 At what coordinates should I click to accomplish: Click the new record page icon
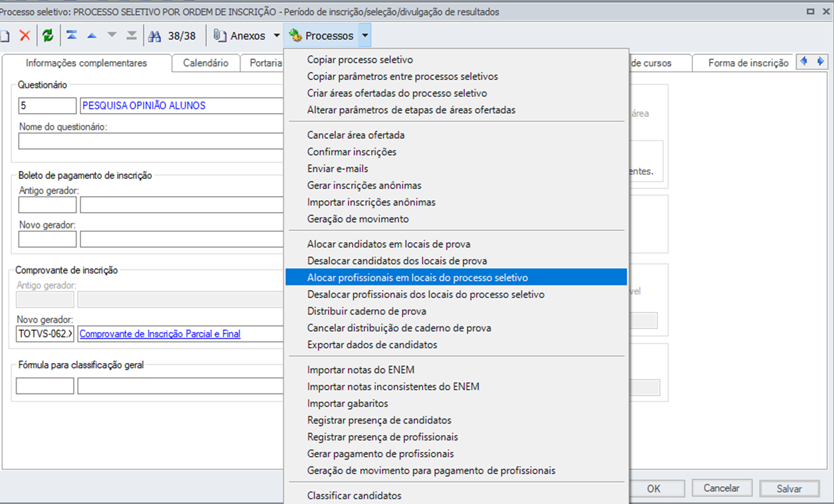[x=4, y=36]
